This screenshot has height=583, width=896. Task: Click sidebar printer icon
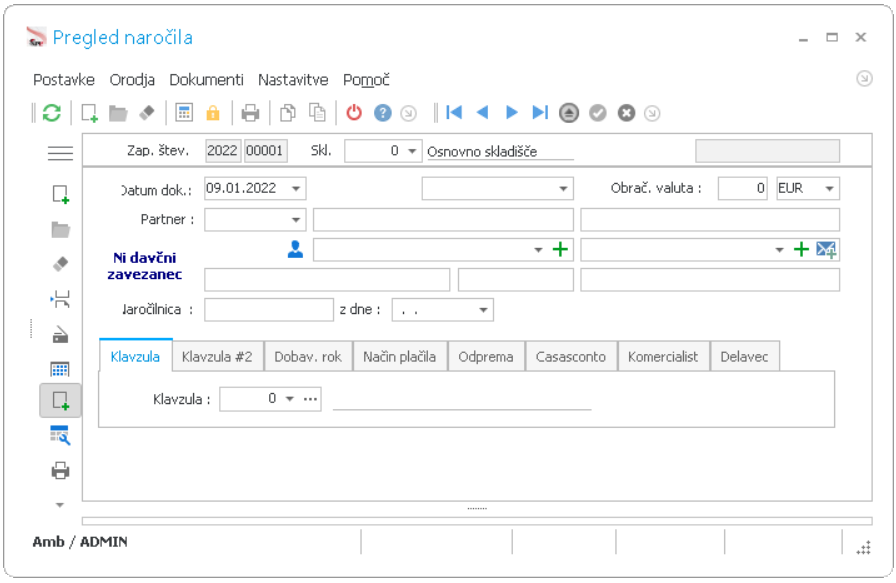click(x=61, y=471)
